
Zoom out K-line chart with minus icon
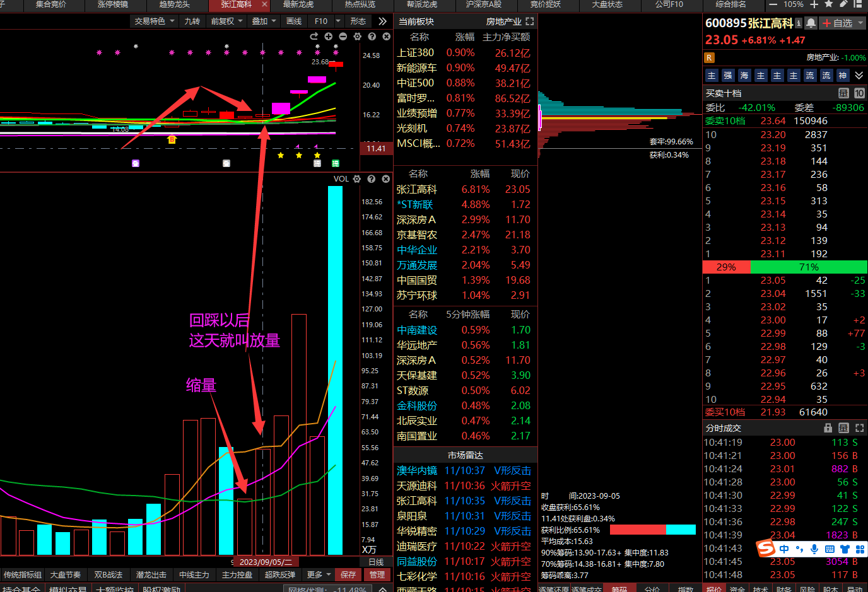coord(343,37)
